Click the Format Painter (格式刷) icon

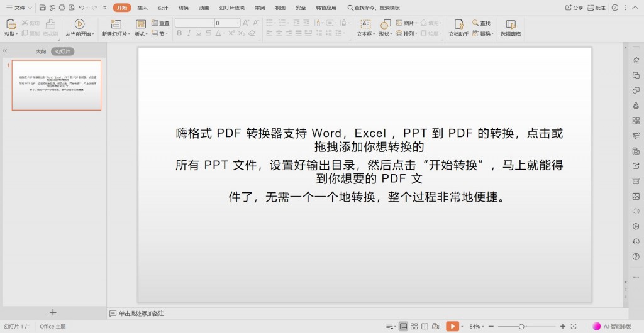[50, 24]
